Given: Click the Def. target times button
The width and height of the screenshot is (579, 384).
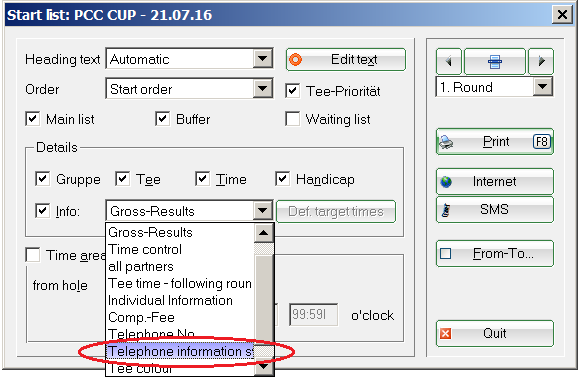Looking at the screenshot, I should pyautogui.click(x=336, y=212).
